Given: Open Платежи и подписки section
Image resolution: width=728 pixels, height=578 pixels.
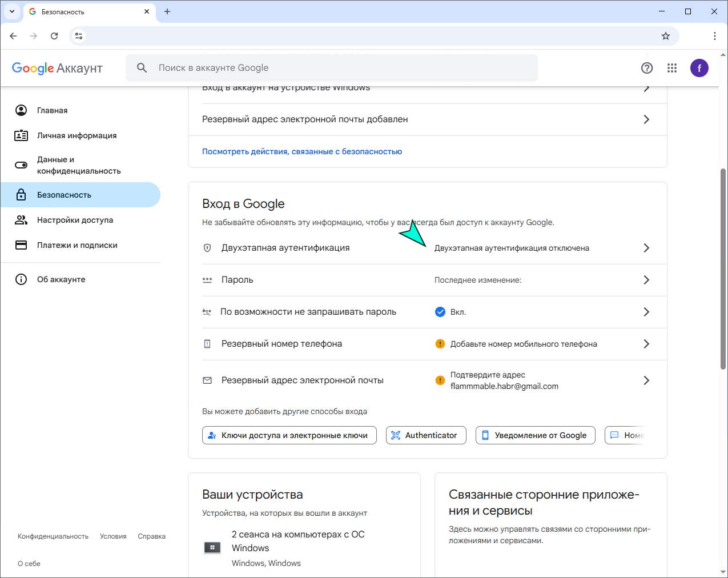Looking at the screenshot, I should click(x=77, y=245).
